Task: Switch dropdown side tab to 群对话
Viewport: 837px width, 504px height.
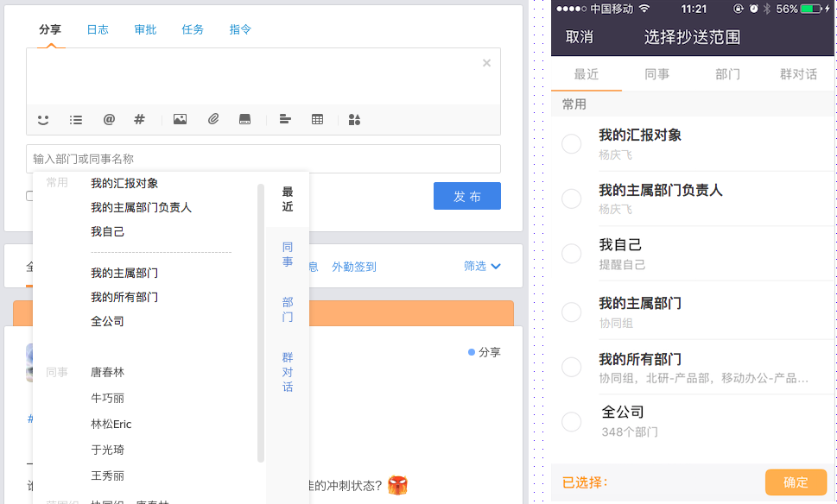Action: click(x=287, y=372)
